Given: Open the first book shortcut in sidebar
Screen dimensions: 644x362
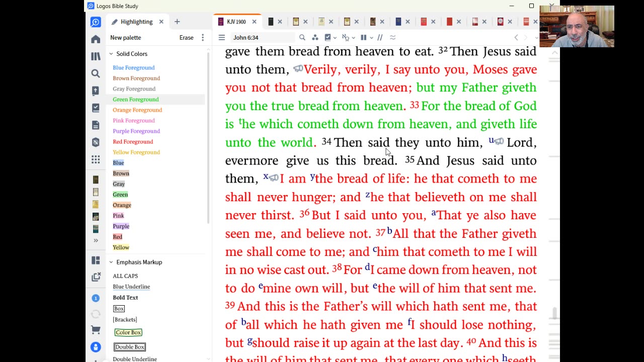Looking at the screenshot, I should [x=96, y=180].
